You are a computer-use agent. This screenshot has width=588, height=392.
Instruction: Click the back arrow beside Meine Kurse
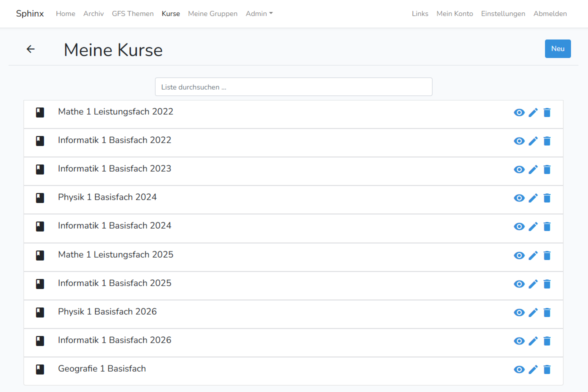(x=30, y=49)
